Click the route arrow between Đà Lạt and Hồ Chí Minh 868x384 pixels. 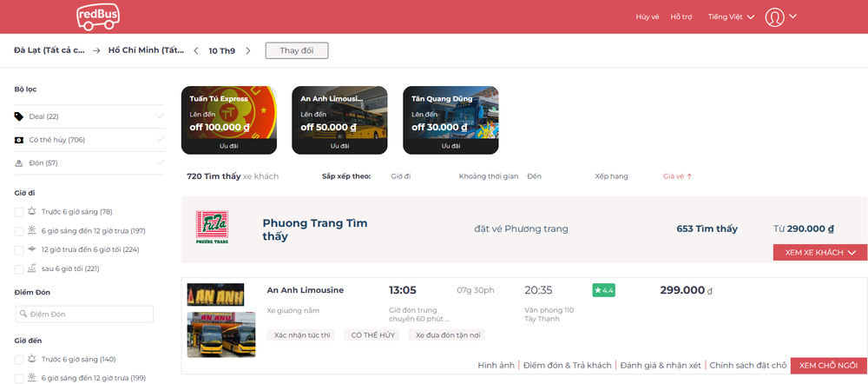[96, 50]
